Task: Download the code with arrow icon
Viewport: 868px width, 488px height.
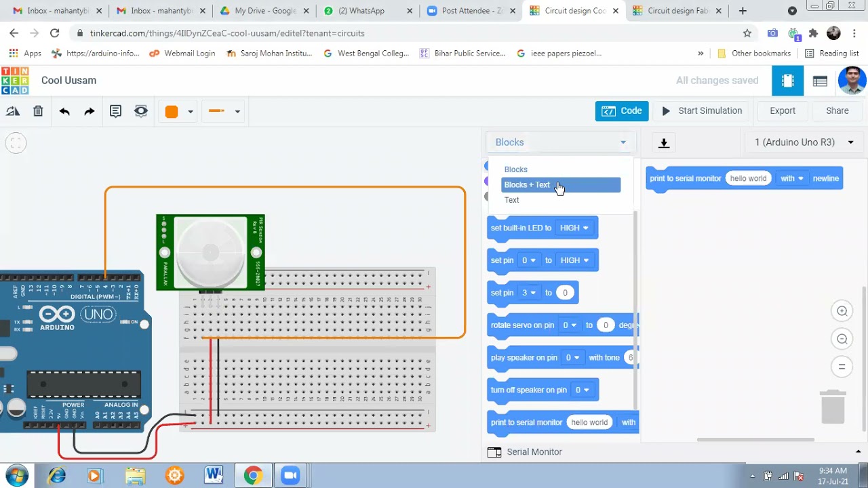Action: click(x=664, y=143)
